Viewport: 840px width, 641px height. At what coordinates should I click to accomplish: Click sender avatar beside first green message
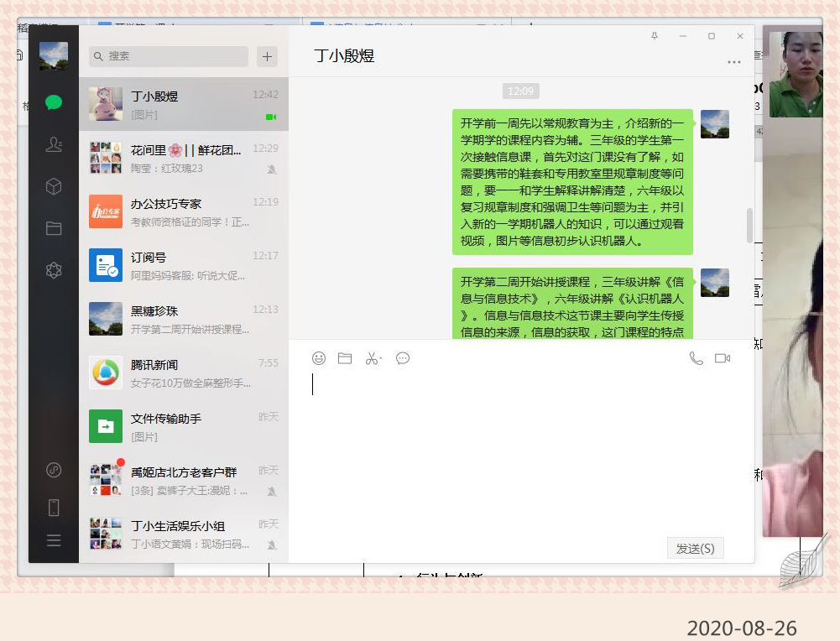click(715, 124)
